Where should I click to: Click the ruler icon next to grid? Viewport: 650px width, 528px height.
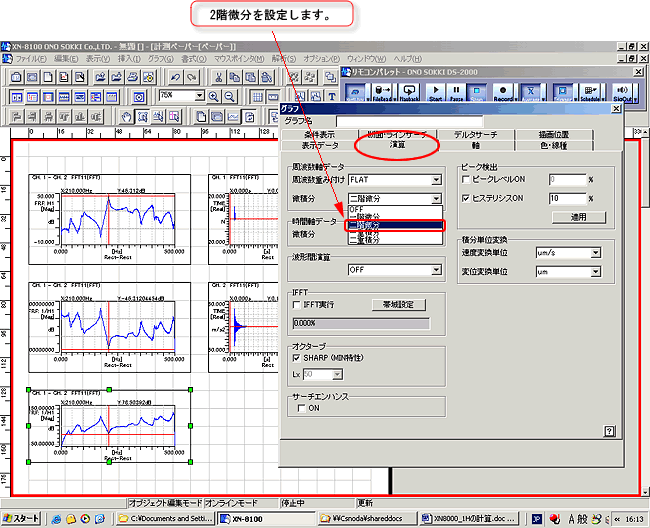click(273, 97)
